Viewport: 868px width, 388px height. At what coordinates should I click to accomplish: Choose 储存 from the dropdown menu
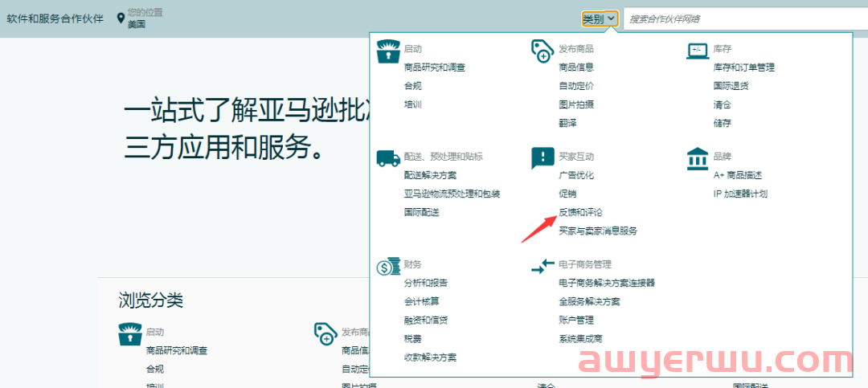(x=723, y=123)
